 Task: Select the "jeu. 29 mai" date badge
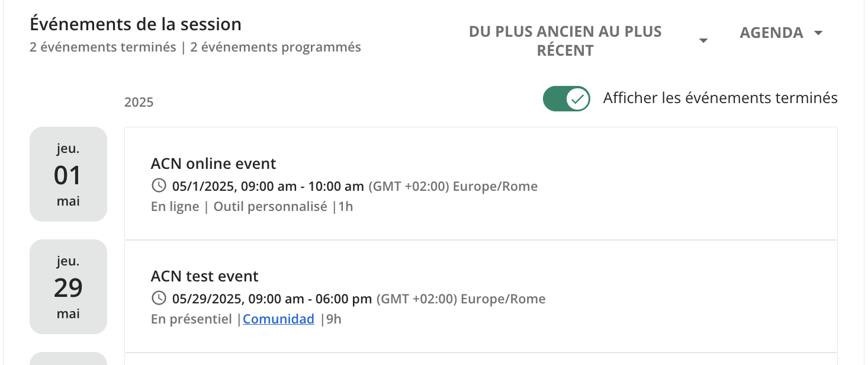click(x=68, y=287)
